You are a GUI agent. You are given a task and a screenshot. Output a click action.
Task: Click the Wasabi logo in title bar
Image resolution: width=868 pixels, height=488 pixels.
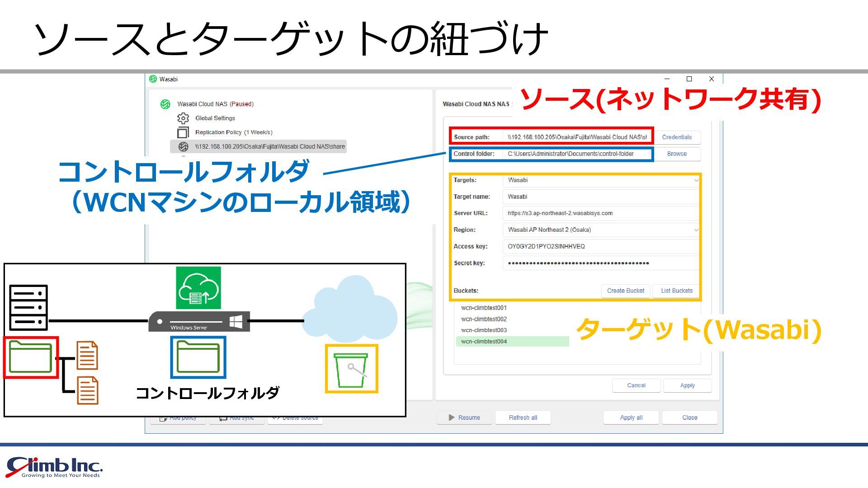coord(153,79)
